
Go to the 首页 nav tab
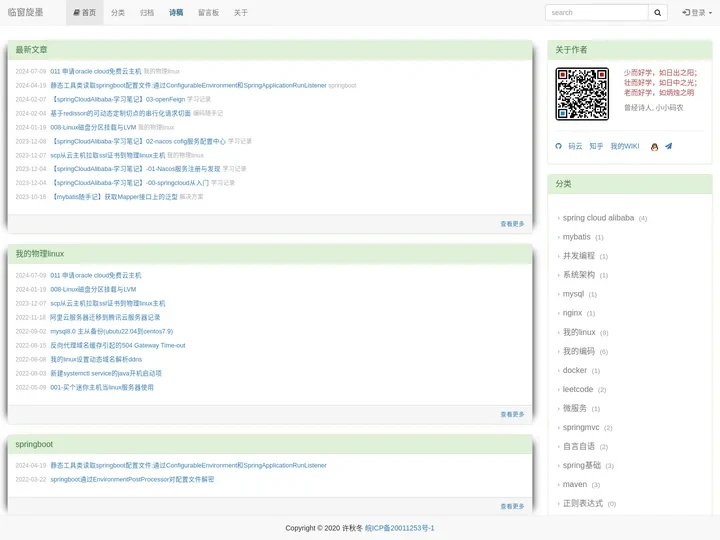click(x=84, y=13)
